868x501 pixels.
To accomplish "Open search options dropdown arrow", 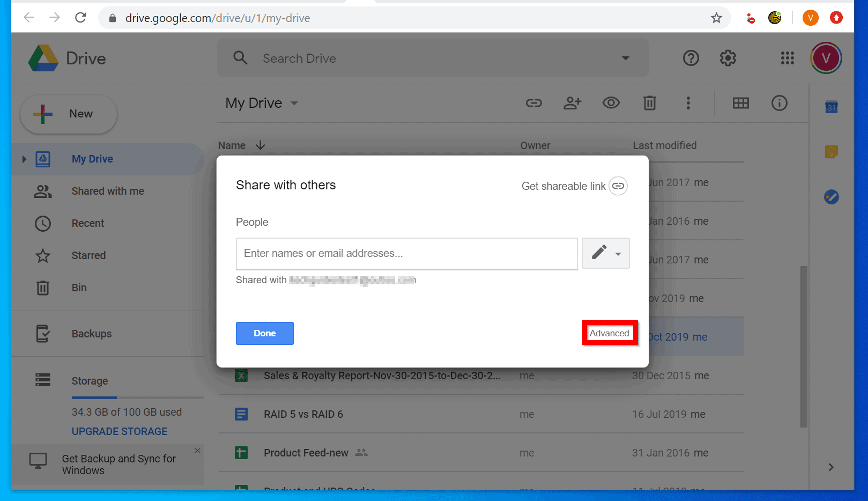I will click(x=625, y=58).
